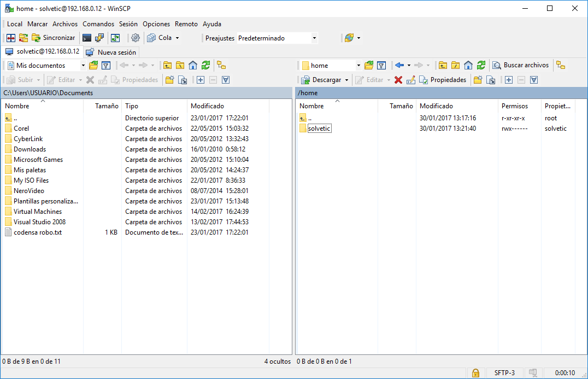This screenshot has height=379, width=588.
Task: Toggle the local directory tree icon
Action: click(221, 65)
